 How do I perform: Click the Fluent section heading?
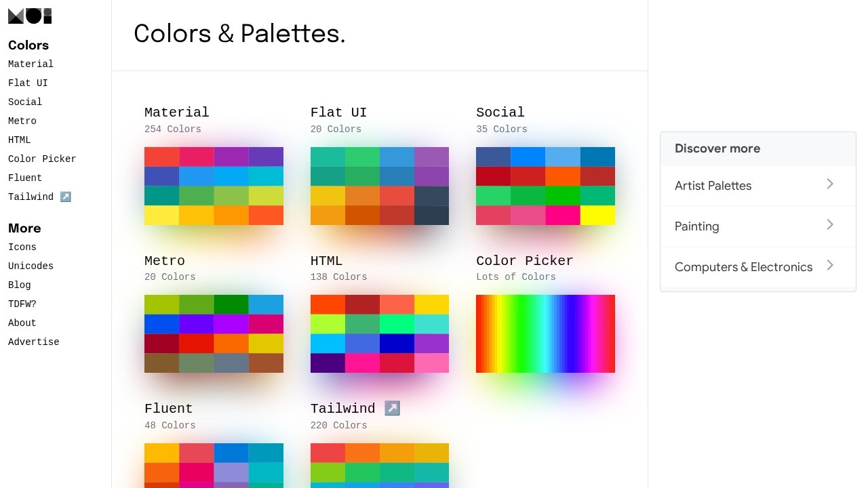point(168,408)
